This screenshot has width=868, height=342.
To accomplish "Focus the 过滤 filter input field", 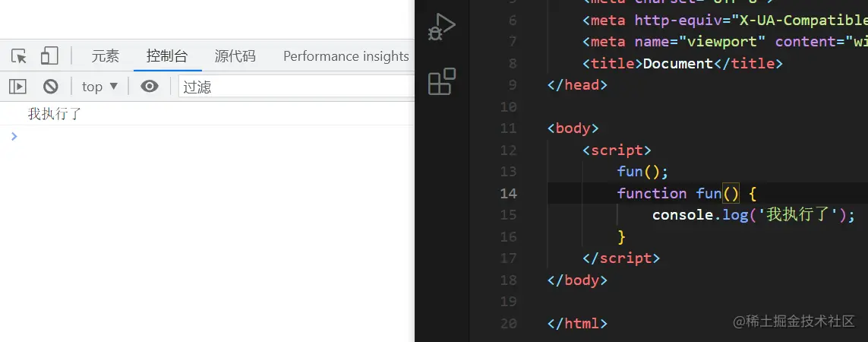I will tap(296, 87).
